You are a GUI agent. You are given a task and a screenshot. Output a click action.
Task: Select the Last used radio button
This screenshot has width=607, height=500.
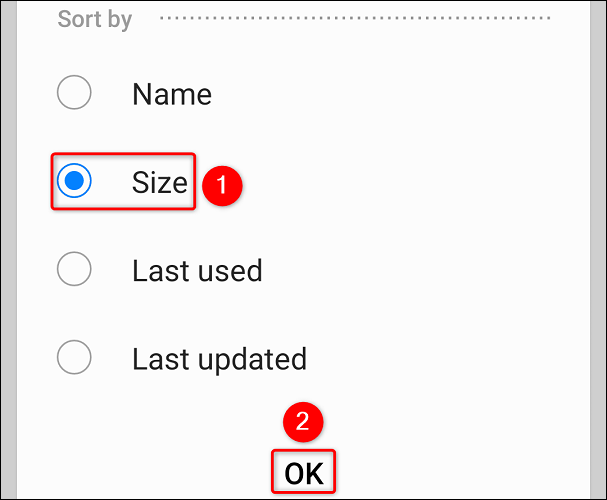(75, 269)
